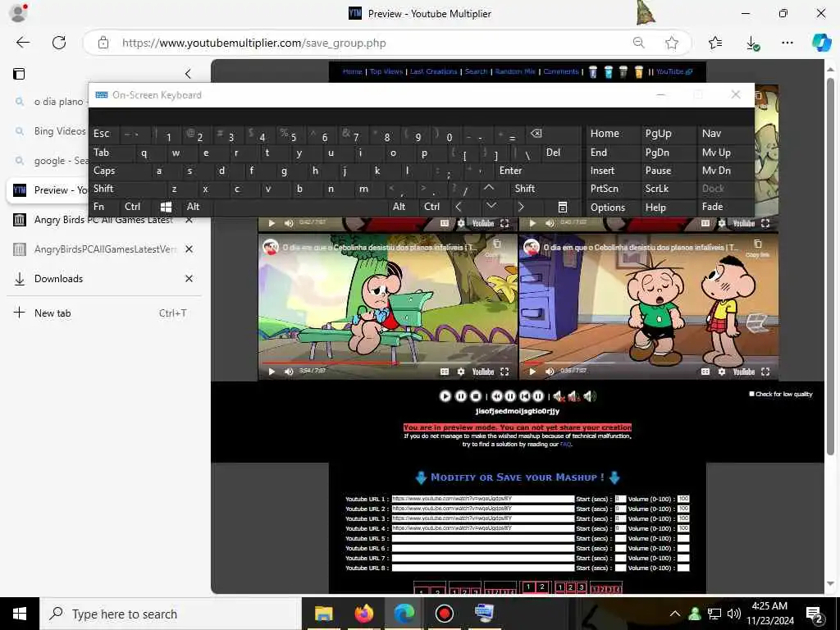Viewport: 840px width, 630px height.
Task: Open the Last Creations link
Action: point(433,71)
